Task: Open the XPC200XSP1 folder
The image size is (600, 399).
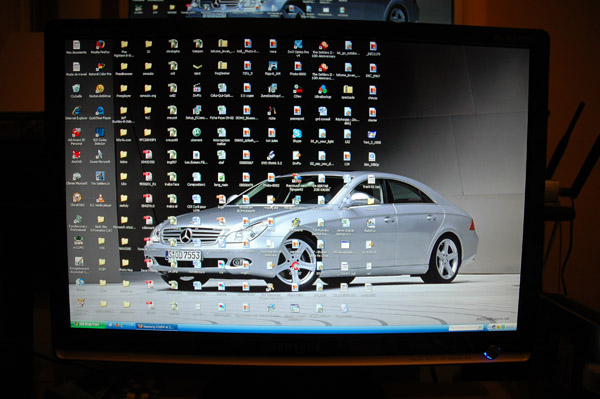Action: click(148, 134)
